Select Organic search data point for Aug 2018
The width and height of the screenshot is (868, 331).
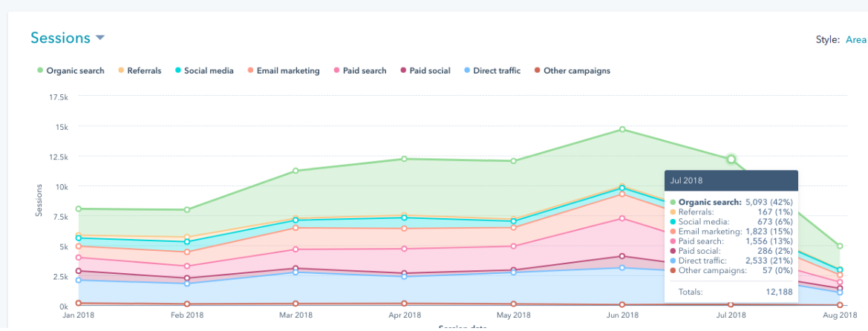coord(840,246)
